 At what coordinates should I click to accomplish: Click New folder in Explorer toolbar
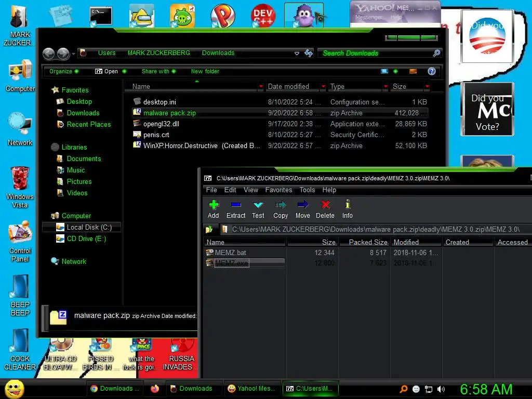[x=205, y=71]
